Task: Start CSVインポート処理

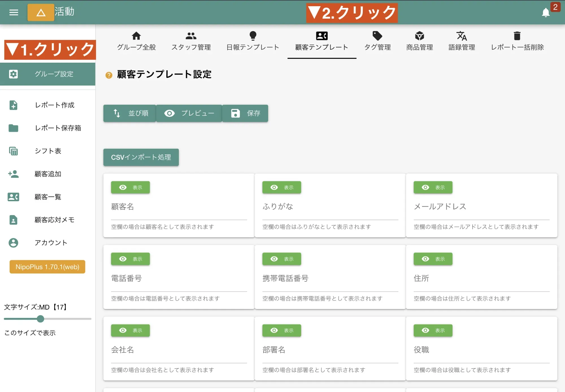Action: (x=141, y=157)
